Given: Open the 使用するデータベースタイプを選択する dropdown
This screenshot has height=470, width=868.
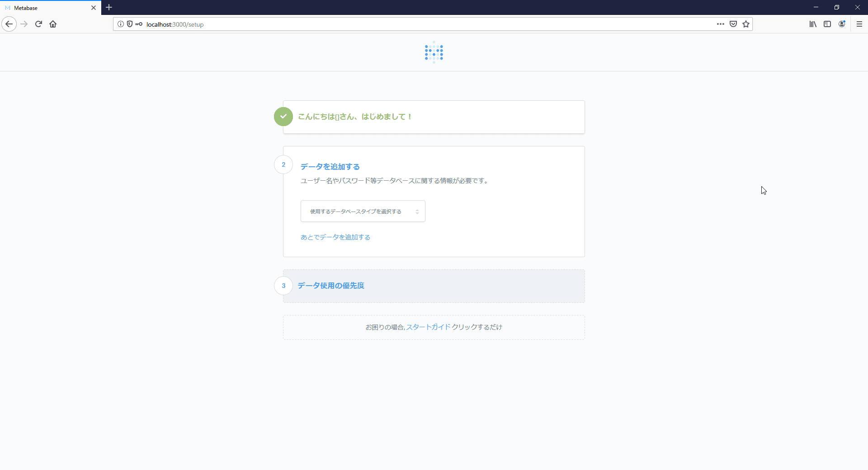Looking at the screenshot, I should coord(363,211).
